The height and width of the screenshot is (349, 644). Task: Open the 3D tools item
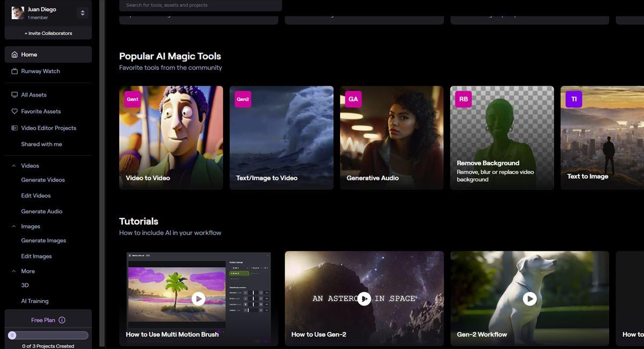click(25, 285)
